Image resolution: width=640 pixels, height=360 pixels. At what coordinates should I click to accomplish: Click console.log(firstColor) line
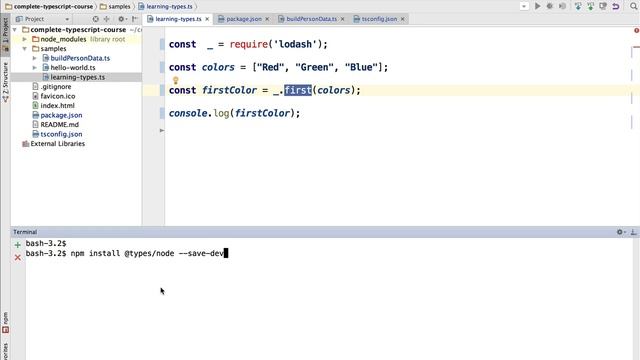tap(234, 113)
